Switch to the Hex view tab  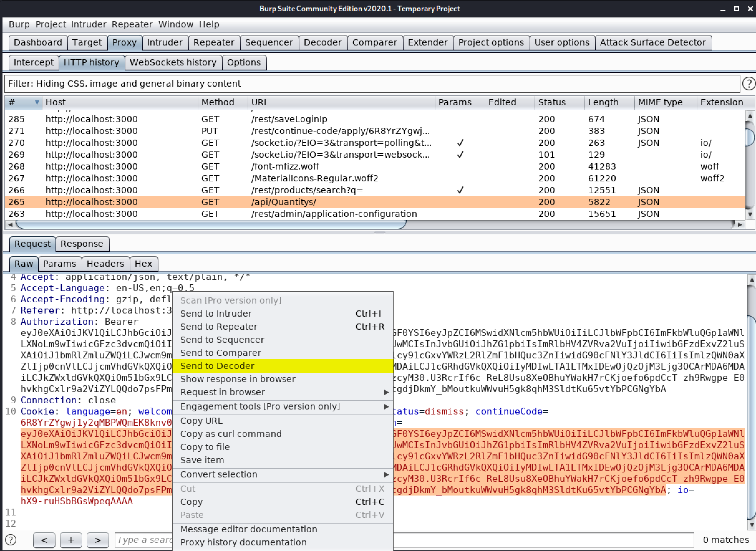click(143, 264)
